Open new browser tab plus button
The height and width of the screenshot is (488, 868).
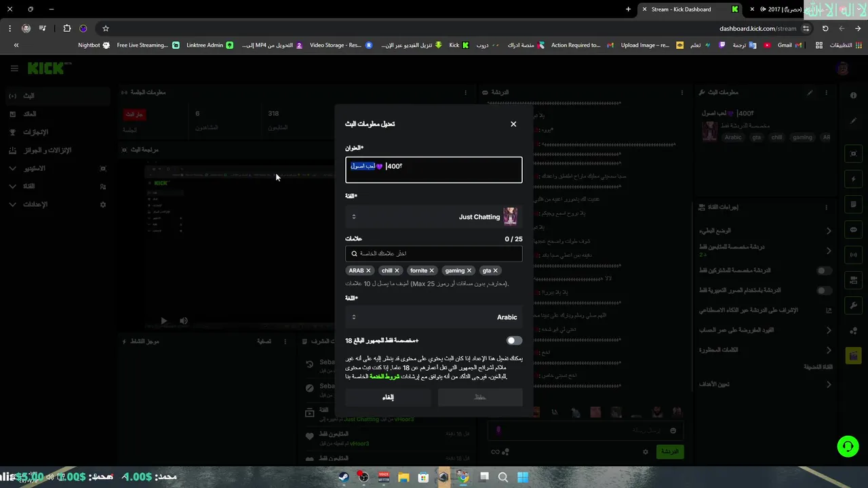coord(628,9)
